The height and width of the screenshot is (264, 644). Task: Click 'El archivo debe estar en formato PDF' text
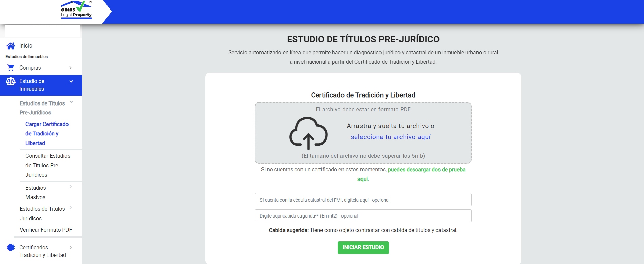click(x=363, y=110)
